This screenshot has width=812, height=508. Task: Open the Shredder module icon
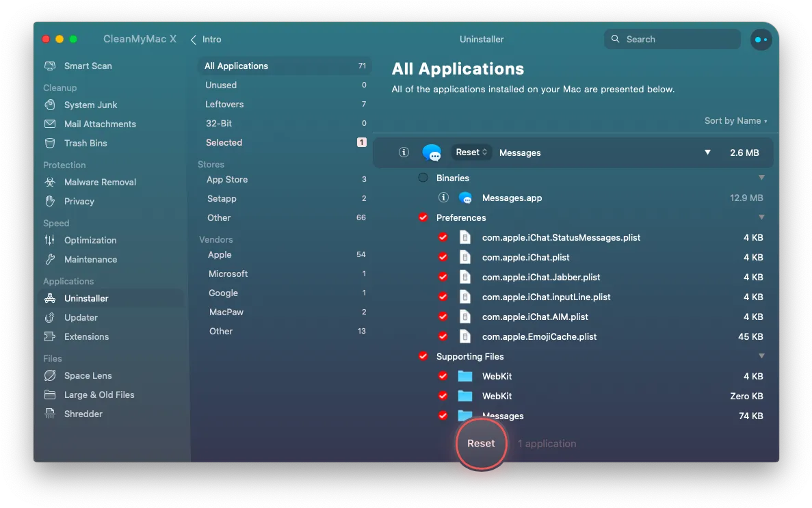pyautogui.click(x=50, y=414)
